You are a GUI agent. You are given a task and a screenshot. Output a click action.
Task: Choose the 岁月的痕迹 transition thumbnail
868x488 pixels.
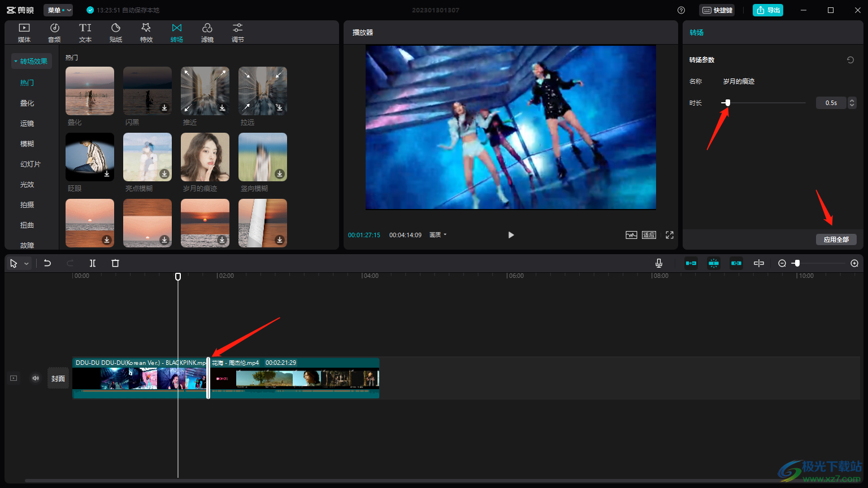[x=205, y=157]
